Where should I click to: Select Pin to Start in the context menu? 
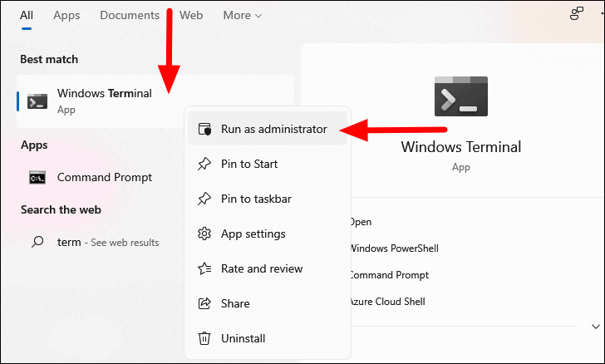click(268, 164)
